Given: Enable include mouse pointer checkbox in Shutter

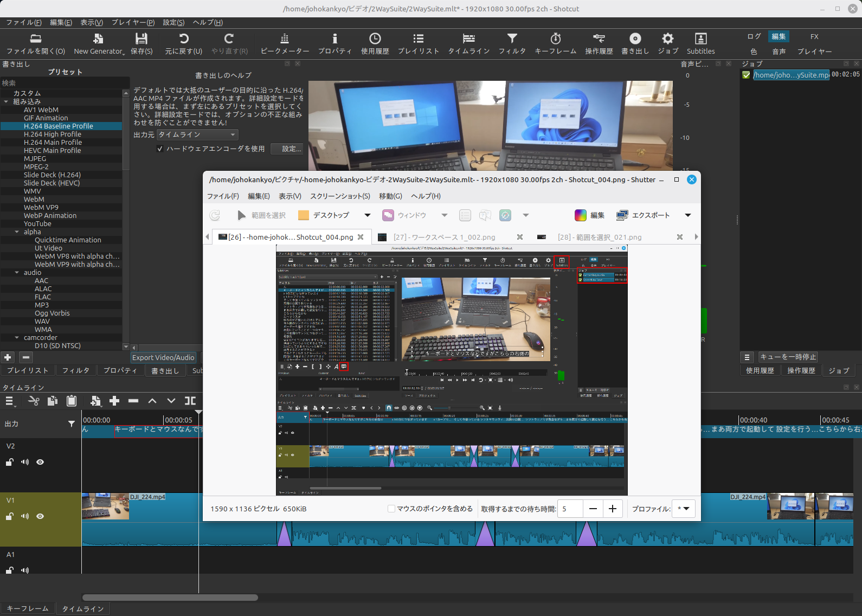Looking at the screenshot, I should point(391,509).
